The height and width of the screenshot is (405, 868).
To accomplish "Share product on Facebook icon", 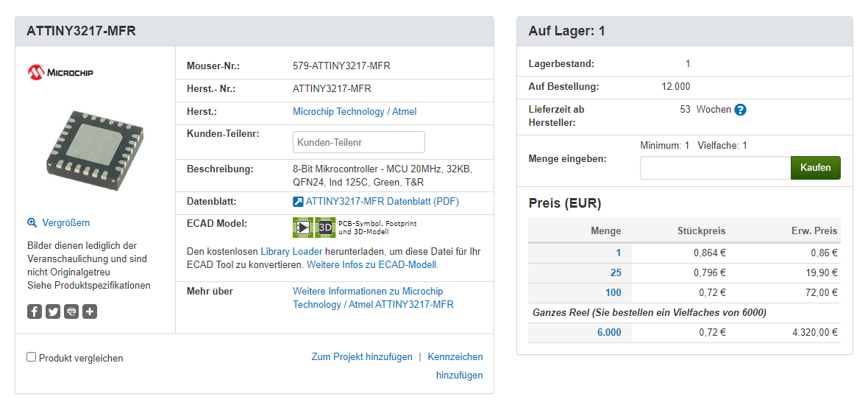I will click(x=35, y=311).
